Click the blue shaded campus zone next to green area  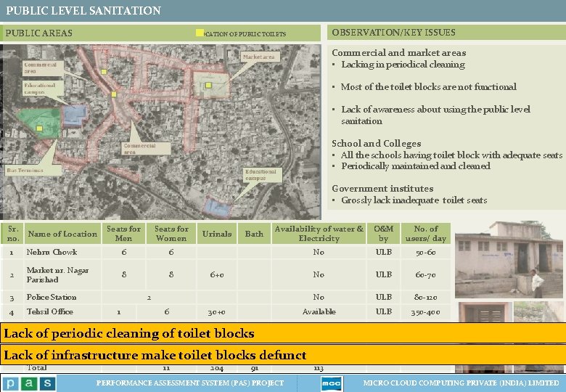click(74, 115)
